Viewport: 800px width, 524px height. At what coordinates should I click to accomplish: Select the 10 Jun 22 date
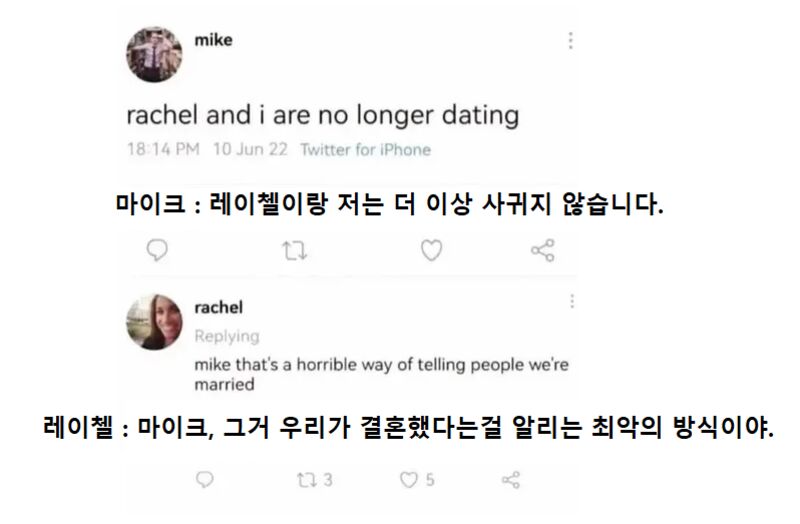tap(250, 150)
